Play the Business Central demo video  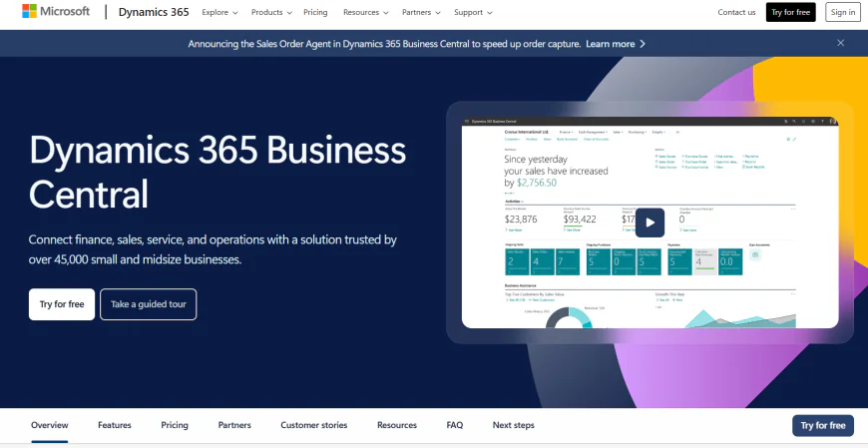pyautogui.click(x=650, y=223)
